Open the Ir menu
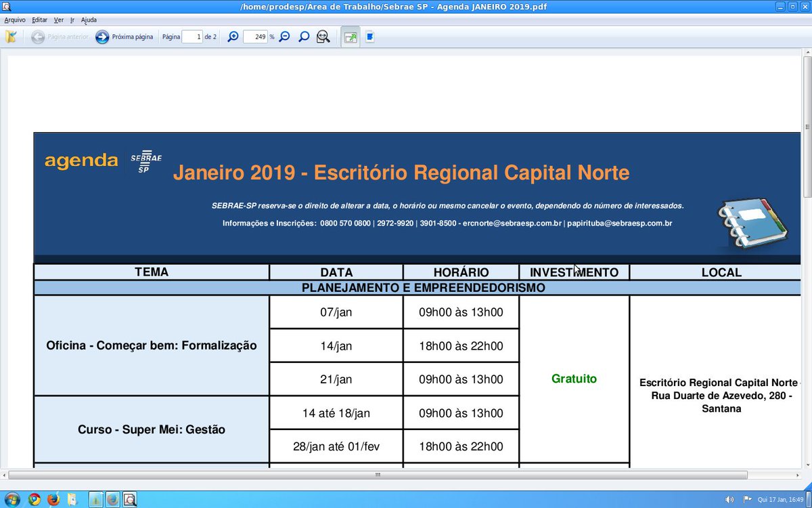This screenshot has width=812, height=508. pyautogui.click(x=72, y=20)
